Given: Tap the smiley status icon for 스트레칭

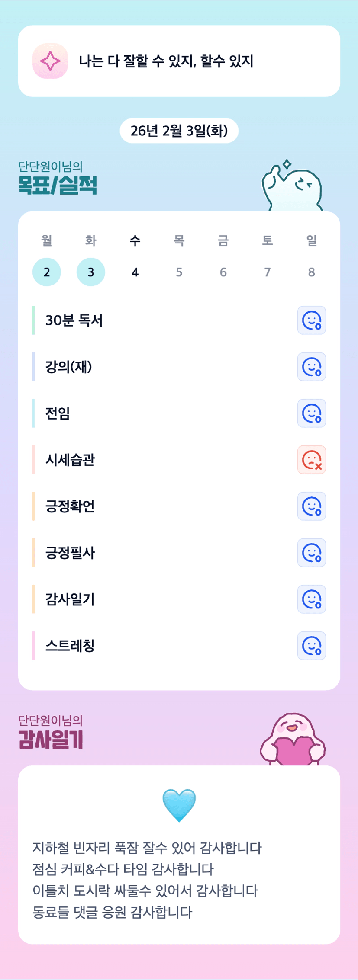Looking at the screenshot, I should 311,646.
